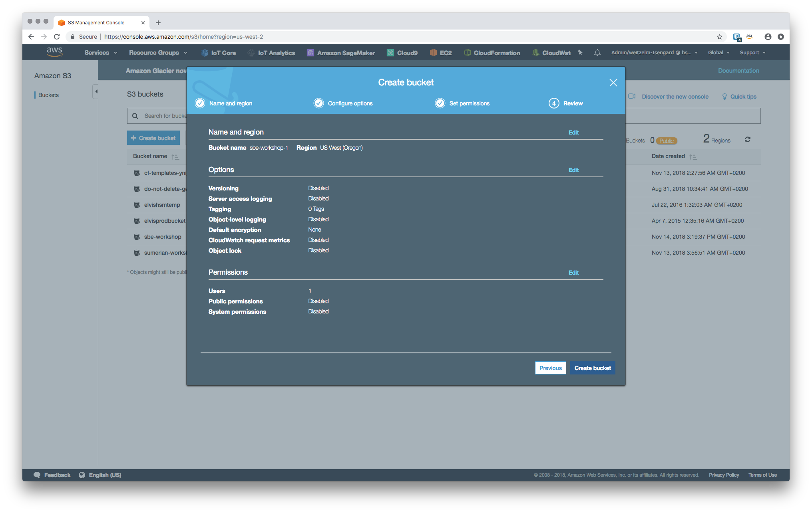The height and width of the screenshot is (513, 812).
Task: Open the Documentation link
Action: point(738,71)
